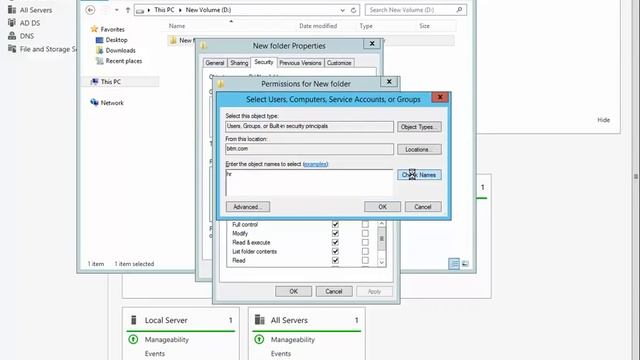Toggle Full control Deny checkbox
The height and width of the screenshot is (360, 640).
pyautogui.click(x=365, y=224)
